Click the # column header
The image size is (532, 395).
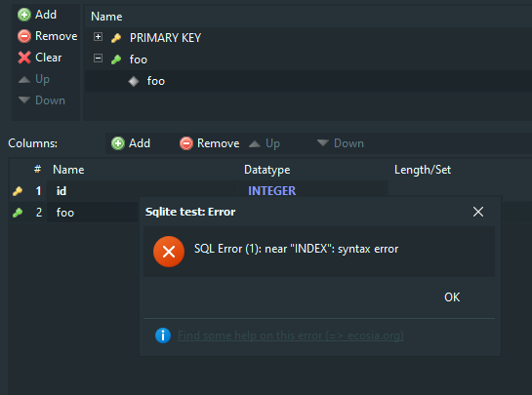point(38,169)
